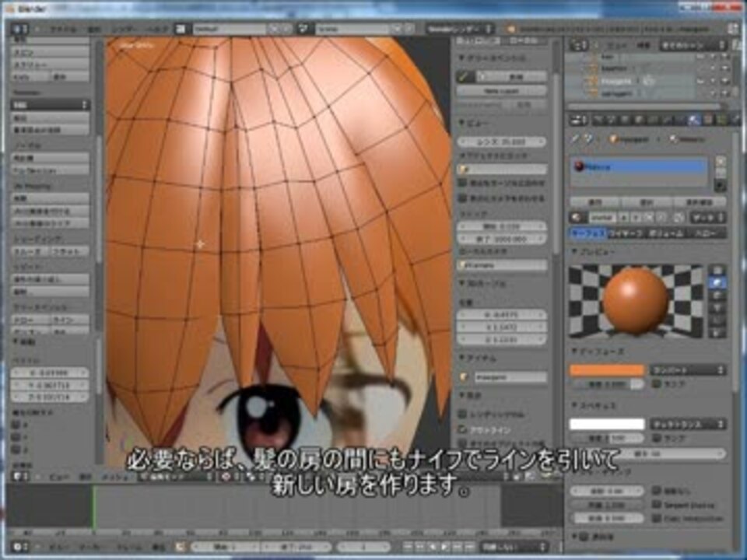Switch to World properties tab icon
Image resolution: width=747 pixels, height=560 pixels.
coord(626,120)
